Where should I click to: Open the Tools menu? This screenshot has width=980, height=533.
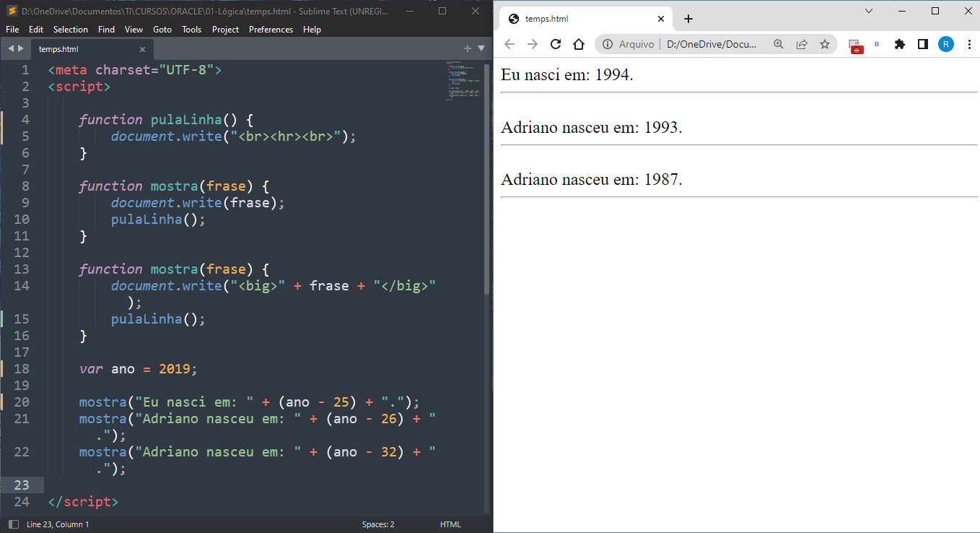tap(192, 30)
